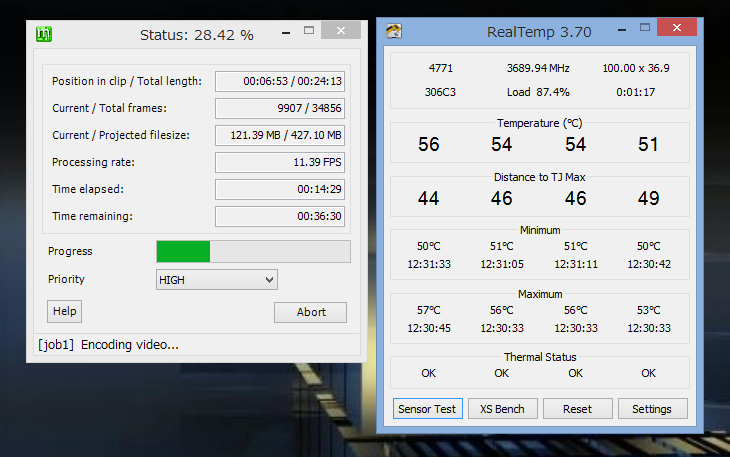
Task: Click the 'Load 87.4%' reading
Action: pyautogui.click(x=538, y=92)
